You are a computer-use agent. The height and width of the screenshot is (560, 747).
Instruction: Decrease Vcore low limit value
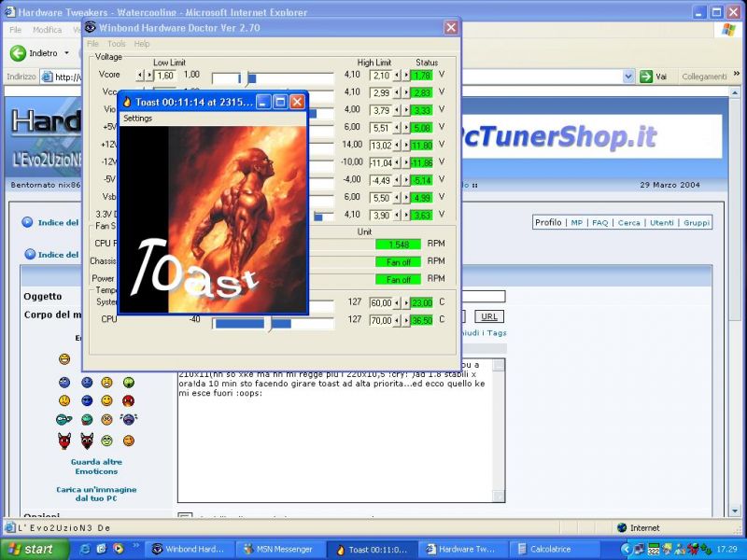pyautogui.click(x=140, y=76)
